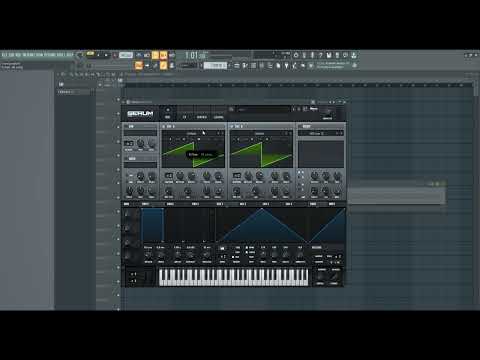Open the mixer view from FL toolbar
480x360 pixels.
click(x=262, y=66)
